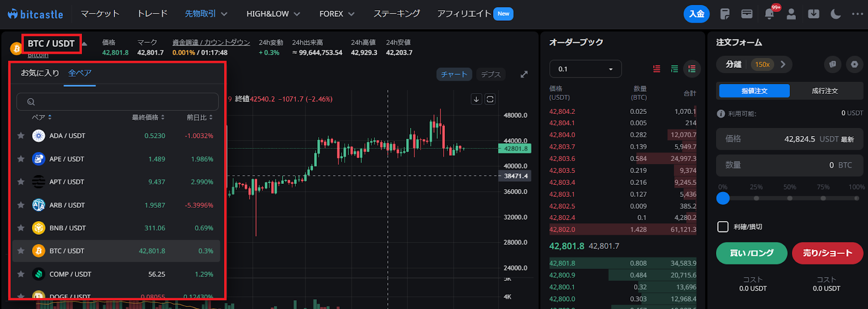Open the 分離 150x leverage selector

755,64
